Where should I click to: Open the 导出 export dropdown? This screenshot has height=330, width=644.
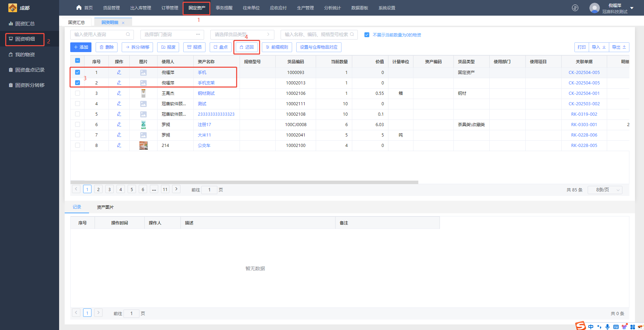coord(619,47)
